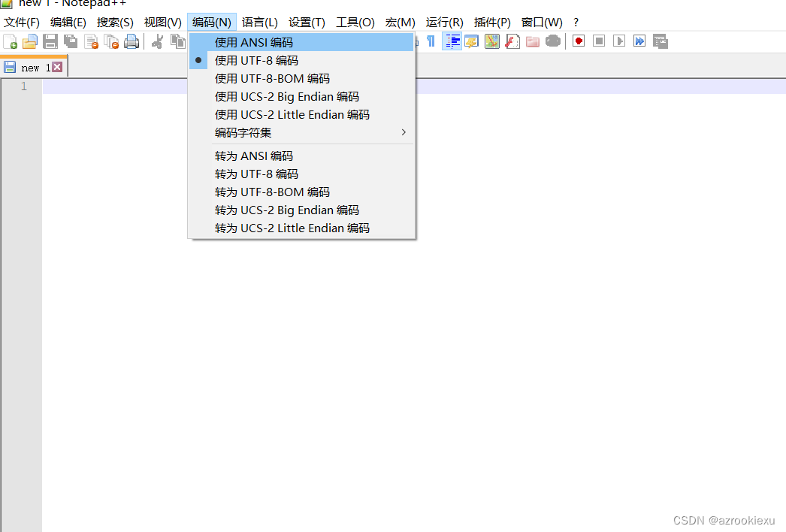Screen dimensions: 786x532
Task: Choose 使用 UTF-8-BOM 编码 option
Action: 301,78
